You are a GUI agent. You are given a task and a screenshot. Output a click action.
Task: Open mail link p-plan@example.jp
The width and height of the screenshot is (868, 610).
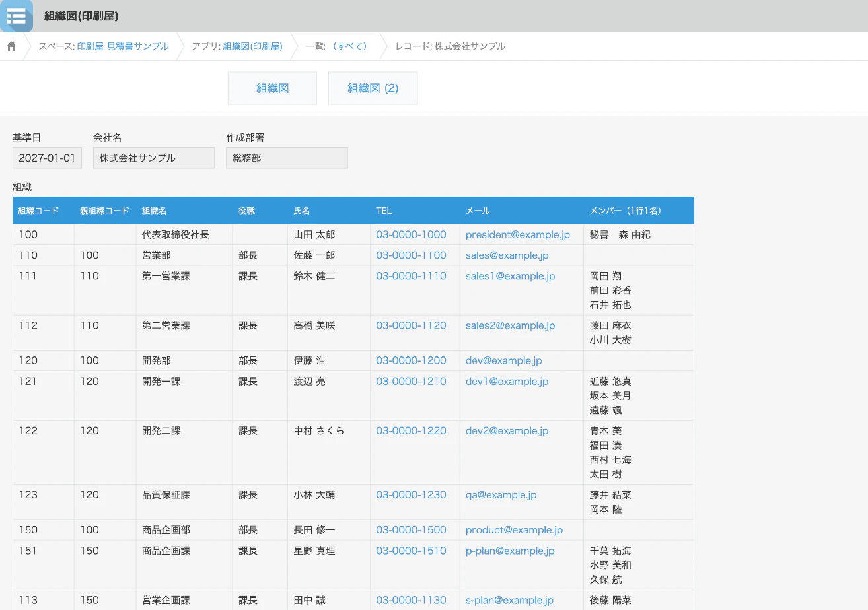[510, 551]
